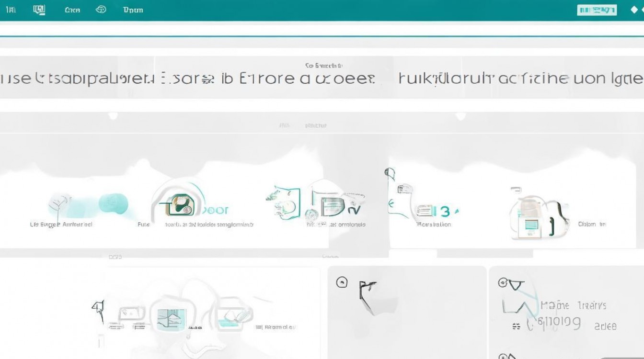
Task: Expand the down-pointing triangle in the right panel
Action: [x=514, y=285]
